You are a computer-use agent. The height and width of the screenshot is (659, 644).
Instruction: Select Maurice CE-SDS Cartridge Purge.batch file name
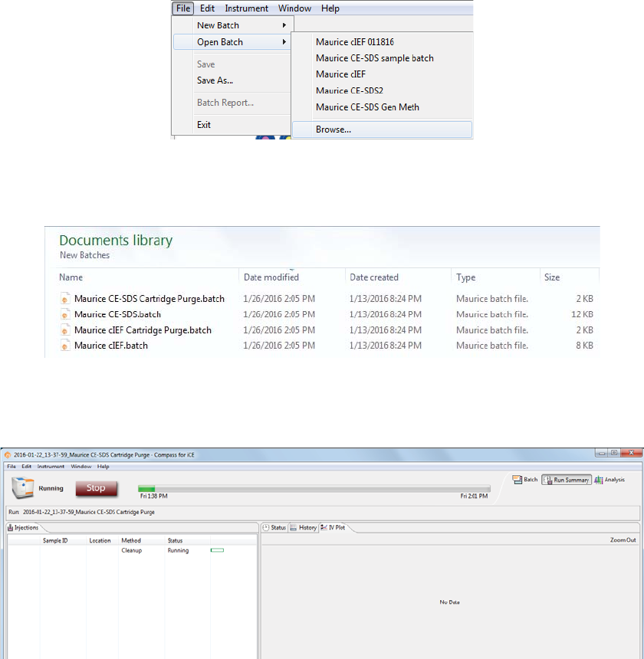[149, 299]
